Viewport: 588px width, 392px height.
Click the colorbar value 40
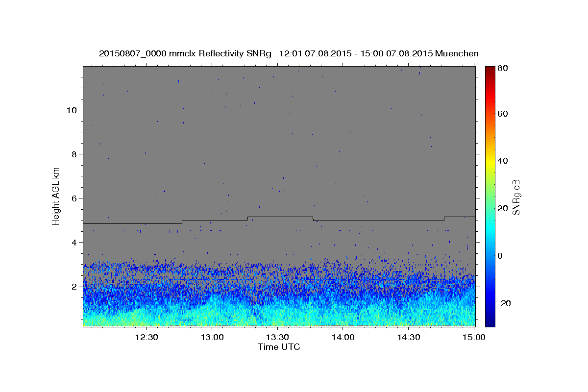coord(502,161)
